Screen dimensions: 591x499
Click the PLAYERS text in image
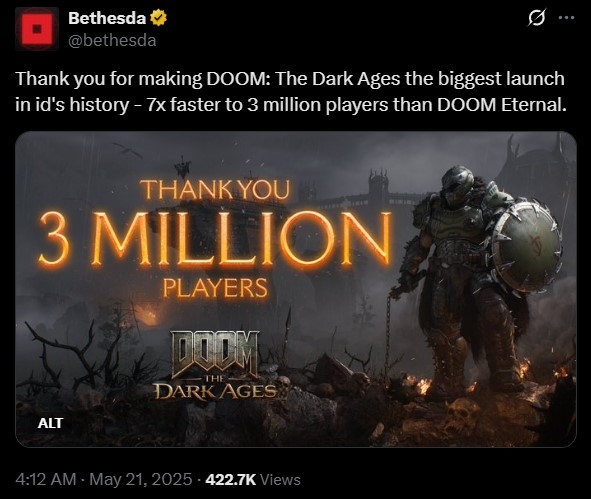pos(215,288)
